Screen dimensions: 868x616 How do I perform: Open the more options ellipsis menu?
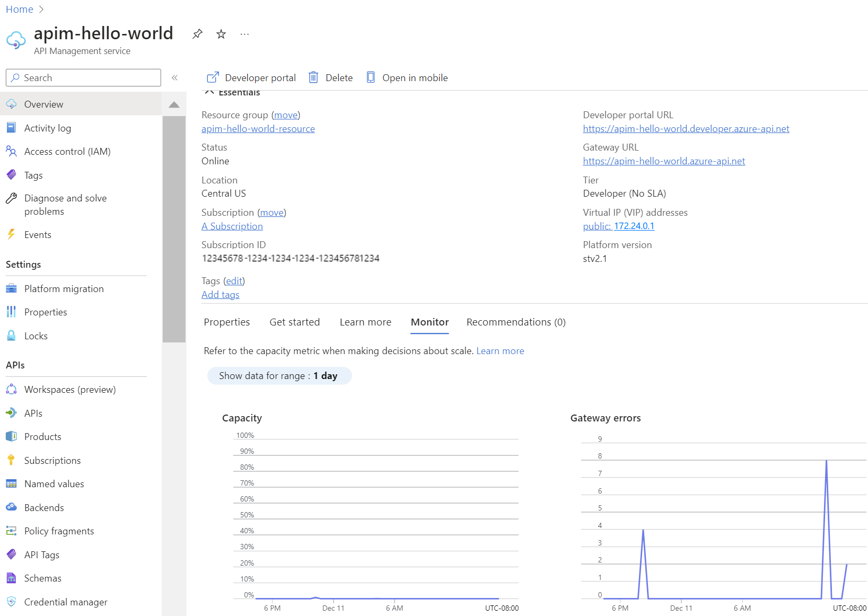pyautogui.click(x=244, y=34)
